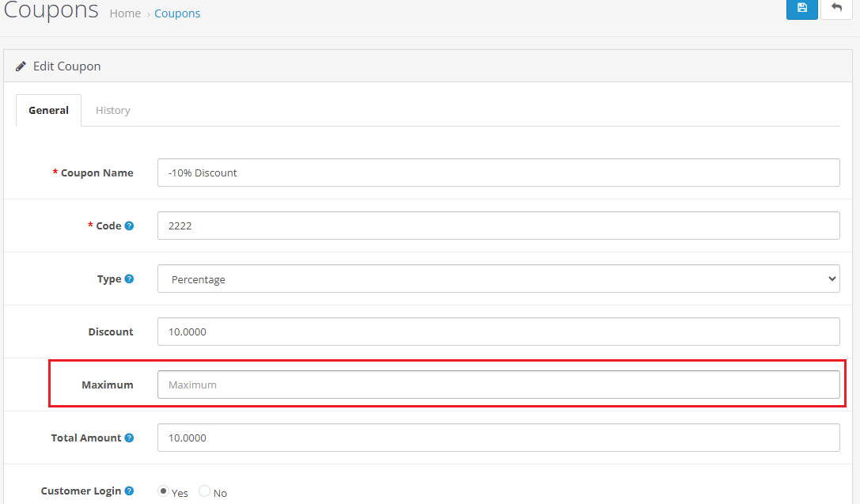Image resolution: width=860 pixels, height=504 pixels.
Task: Click the pencil icon by Edit Coupon
Action: point(21,66)
